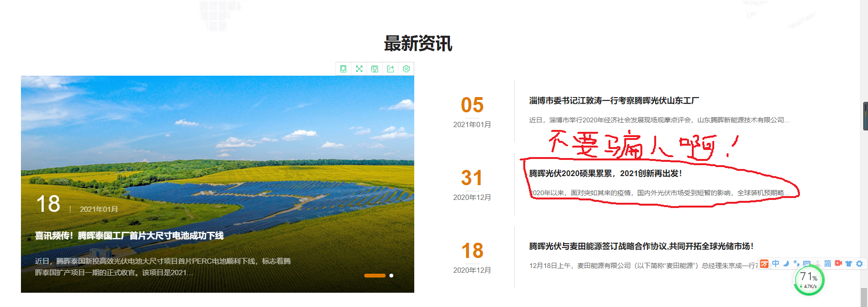Click the dark side widget on right edge
Screen dimensions: 868x307
pyautogui.click(x=865, y=116)
